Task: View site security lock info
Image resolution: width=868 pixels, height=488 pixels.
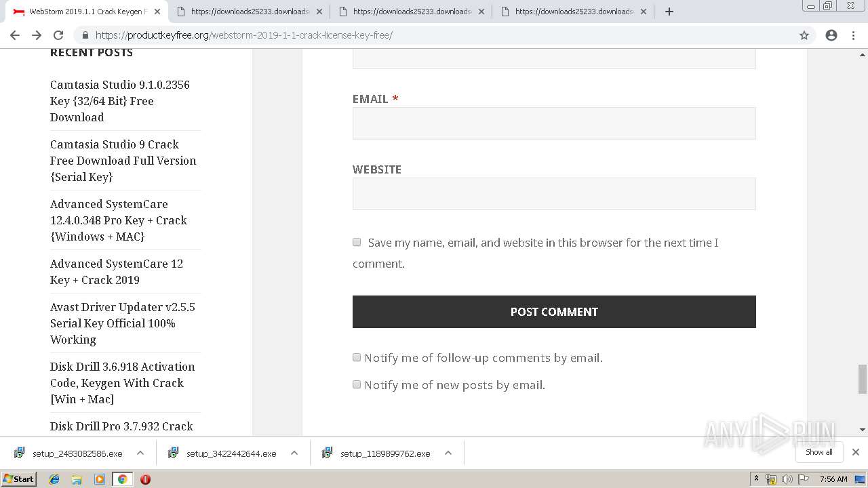Action: (85, 35)
